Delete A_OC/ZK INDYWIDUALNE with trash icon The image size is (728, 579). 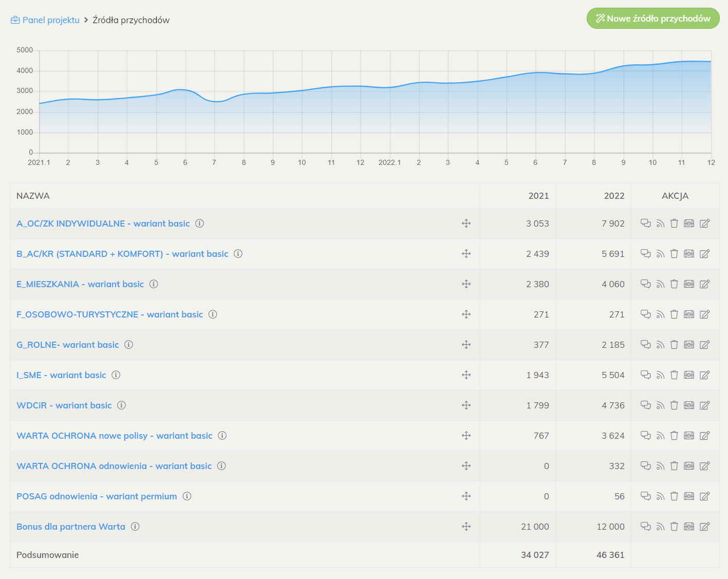[x=674, y=223]
